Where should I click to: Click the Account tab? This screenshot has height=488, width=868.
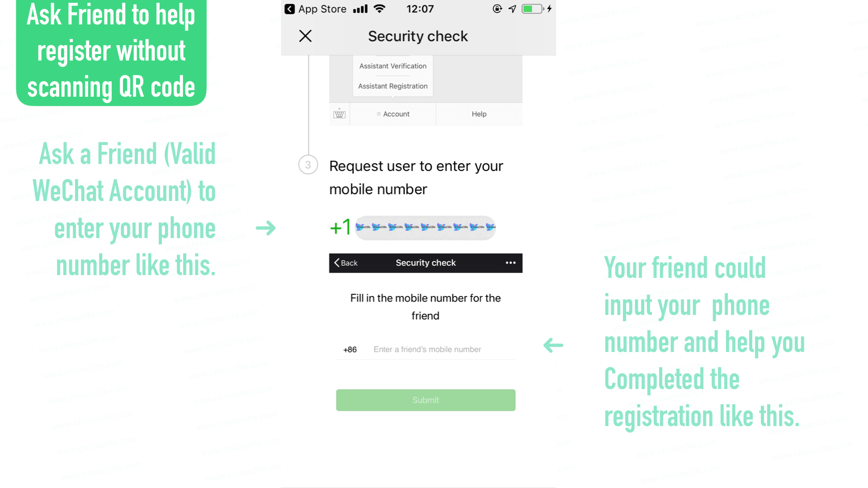tap(393, 114)
